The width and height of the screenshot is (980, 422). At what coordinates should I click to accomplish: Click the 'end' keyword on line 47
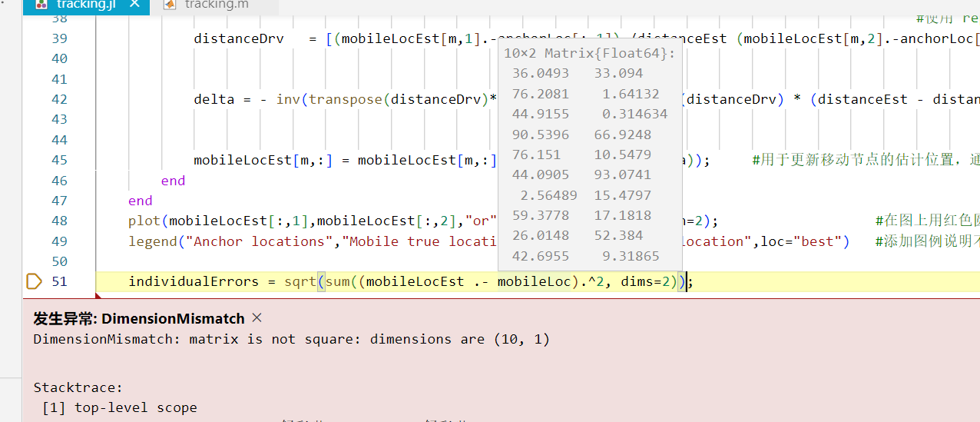coord(141,201)
